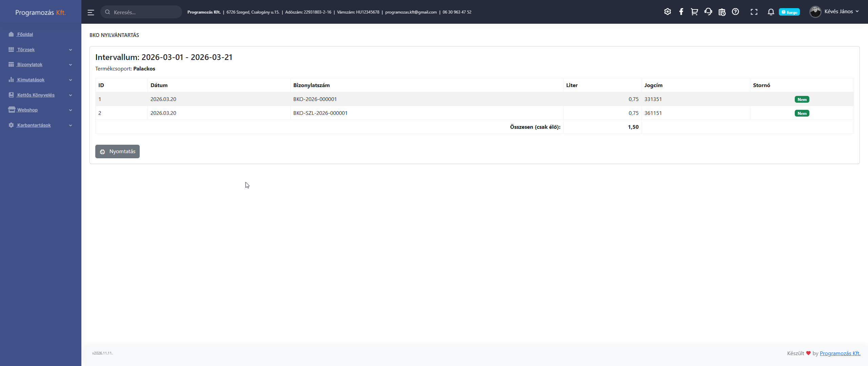This screenshot has width=868, height=366.
Task: Toggle fullscreen mode icon
Action: click(754, 12)
